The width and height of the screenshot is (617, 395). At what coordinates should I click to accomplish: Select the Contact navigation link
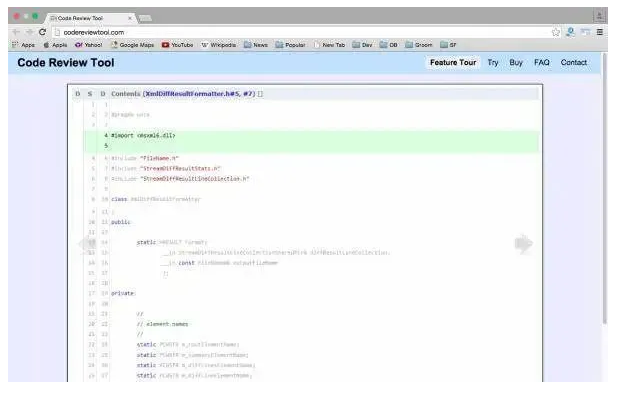coord(574,63)
